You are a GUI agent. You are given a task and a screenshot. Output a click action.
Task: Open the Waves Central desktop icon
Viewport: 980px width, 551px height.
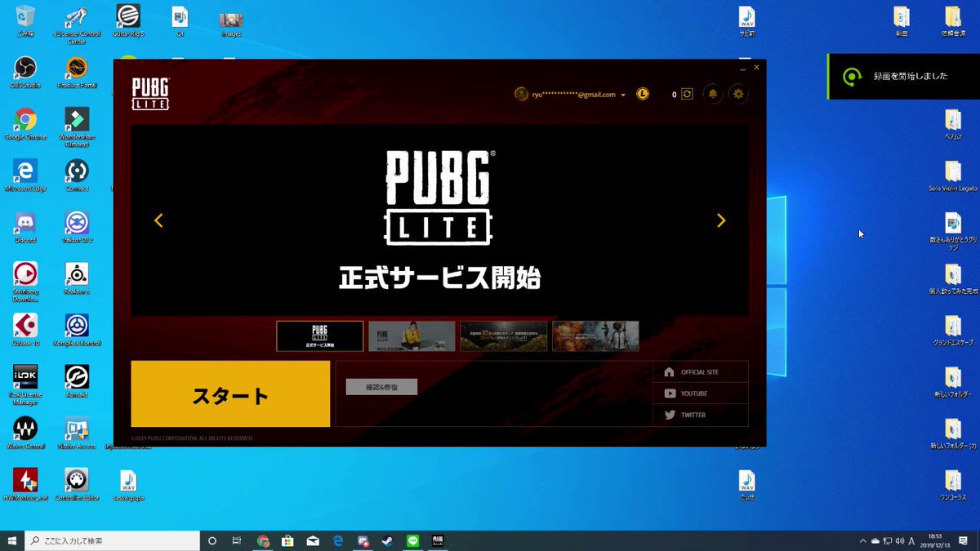[25, 433]
